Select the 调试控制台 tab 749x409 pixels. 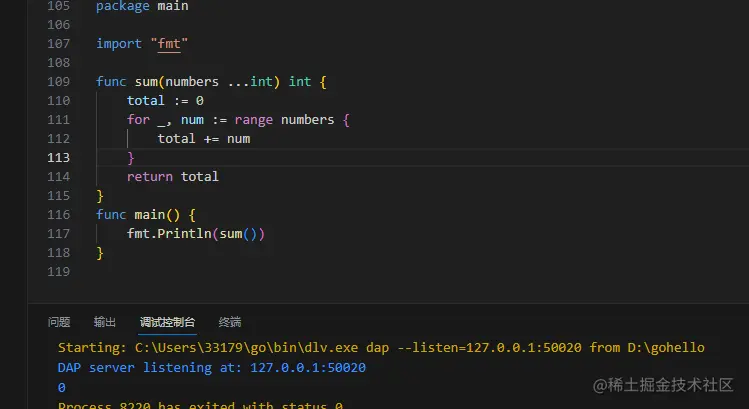coord(167,322)
